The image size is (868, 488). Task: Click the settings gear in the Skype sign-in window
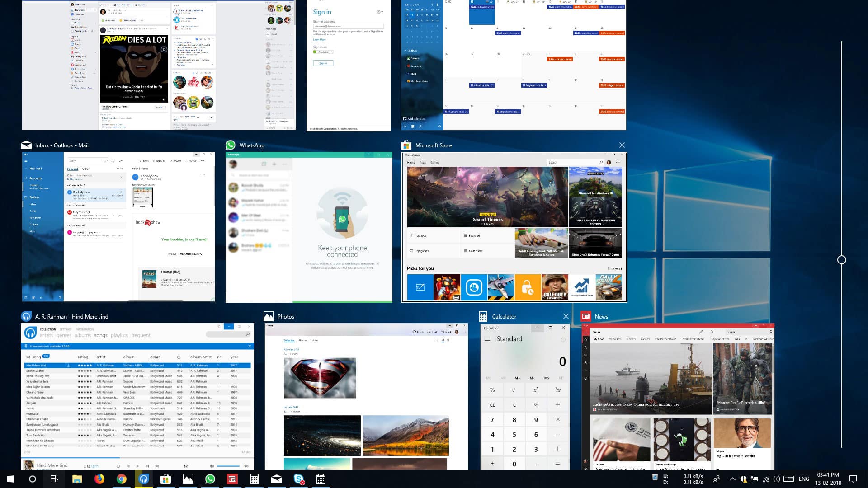coord(378,12)
